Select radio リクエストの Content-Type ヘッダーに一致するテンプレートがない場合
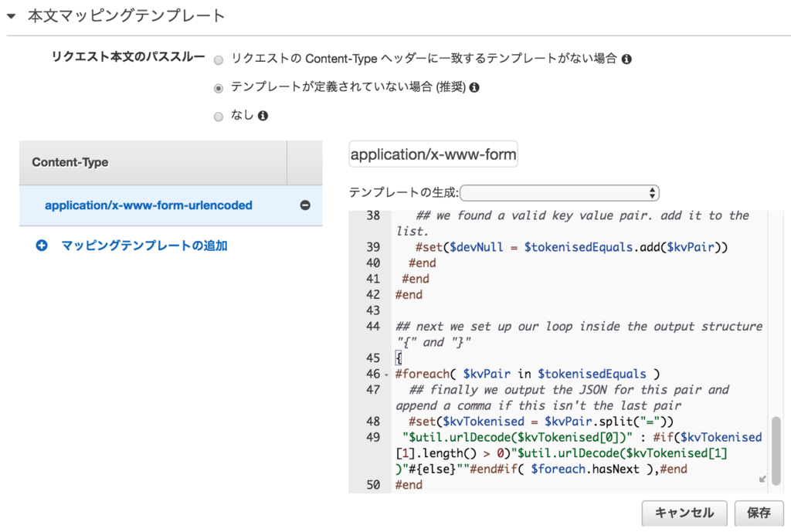 tap(219, 60)
